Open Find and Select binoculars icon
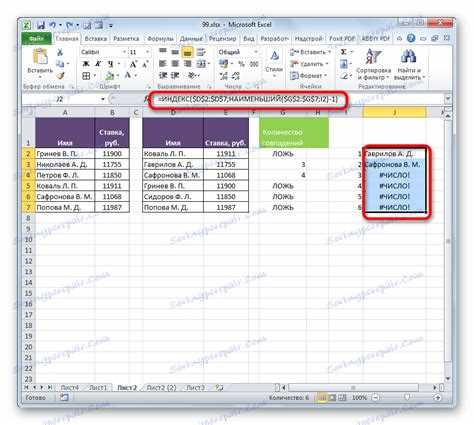Screen dimensions: 474x425 (x=409, y=64)
